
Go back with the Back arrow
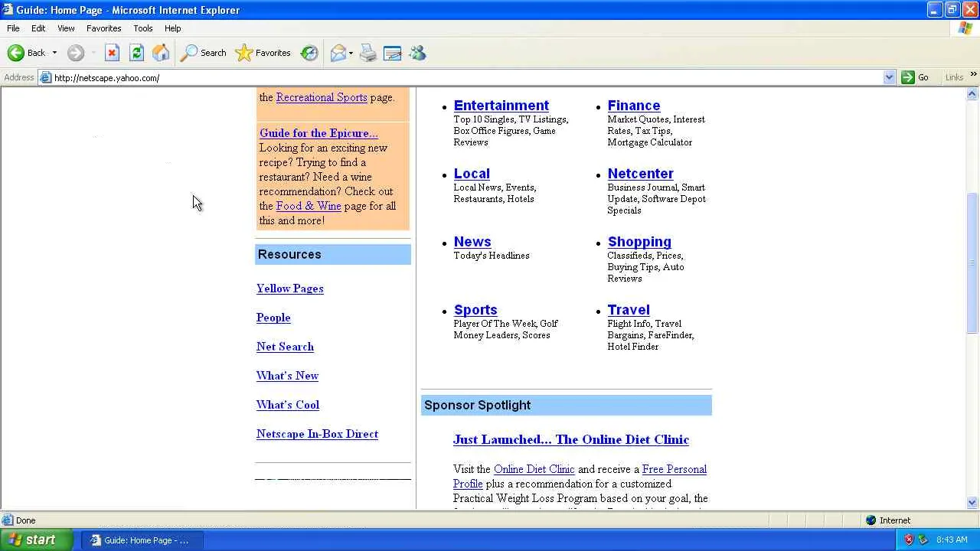[x=27, y=53]
